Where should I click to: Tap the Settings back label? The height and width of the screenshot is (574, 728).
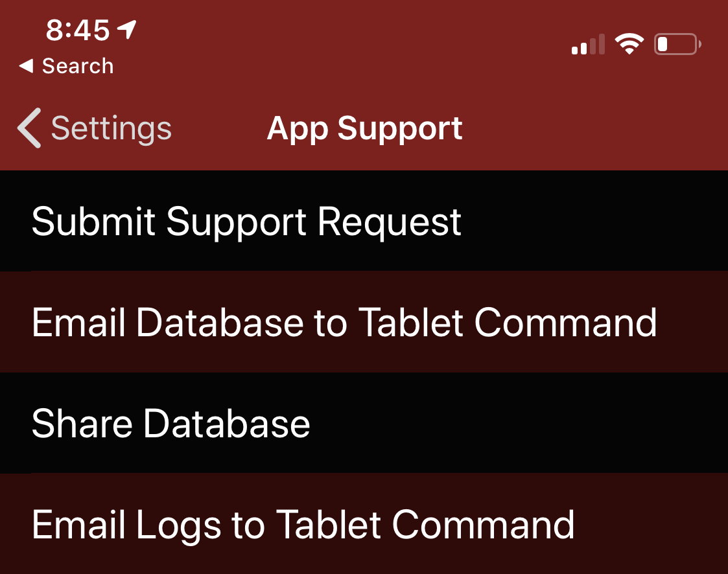(x=111, y=128)
